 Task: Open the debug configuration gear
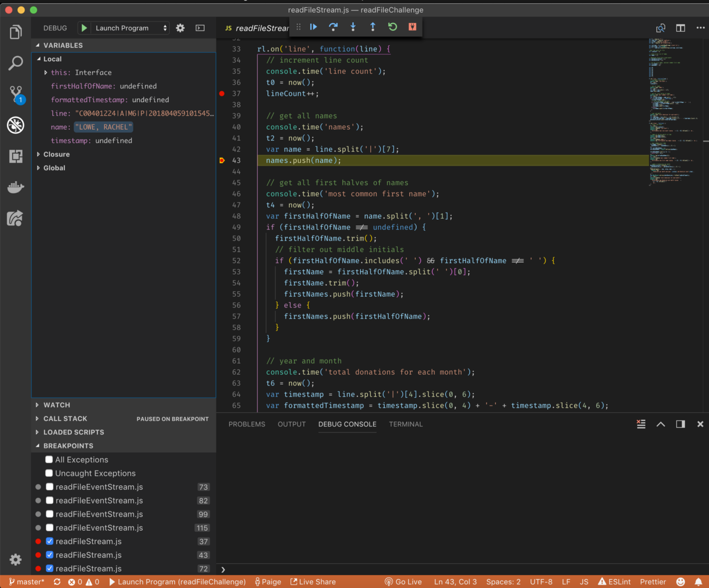[x=180, y=28]
